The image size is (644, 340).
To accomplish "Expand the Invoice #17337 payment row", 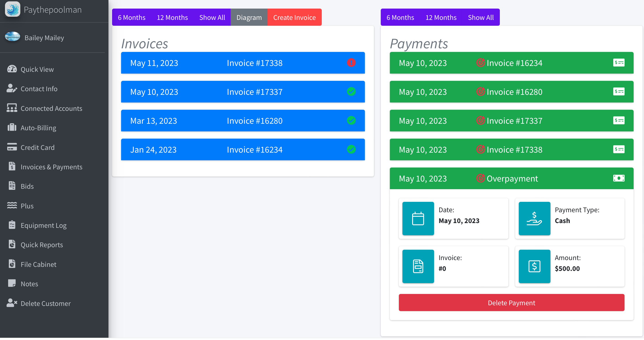I will (x=511, y=121).
